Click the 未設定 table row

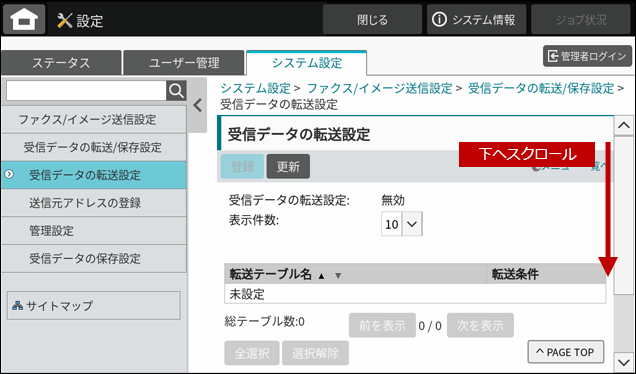pos(415,294)
